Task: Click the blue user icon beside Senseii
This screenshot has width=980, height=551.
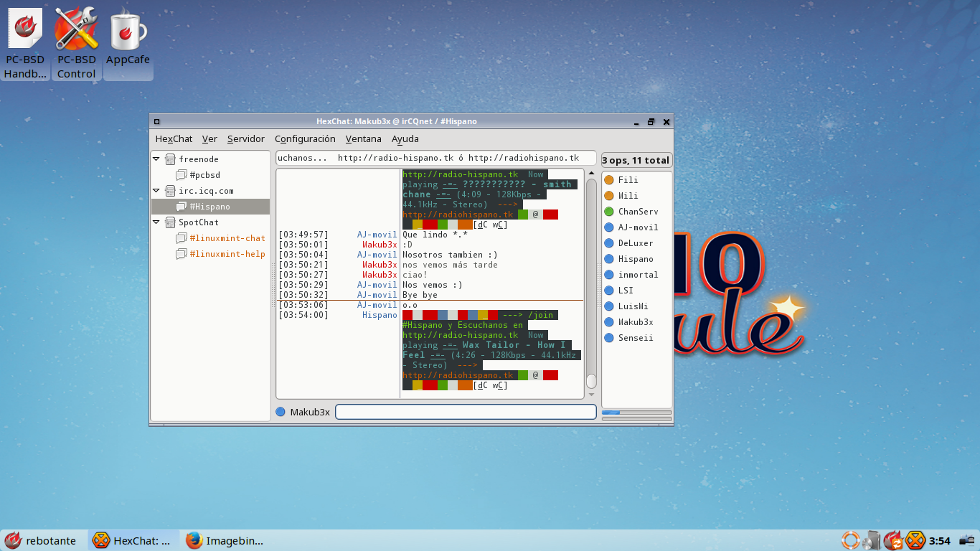Action: tap(609, 338)
